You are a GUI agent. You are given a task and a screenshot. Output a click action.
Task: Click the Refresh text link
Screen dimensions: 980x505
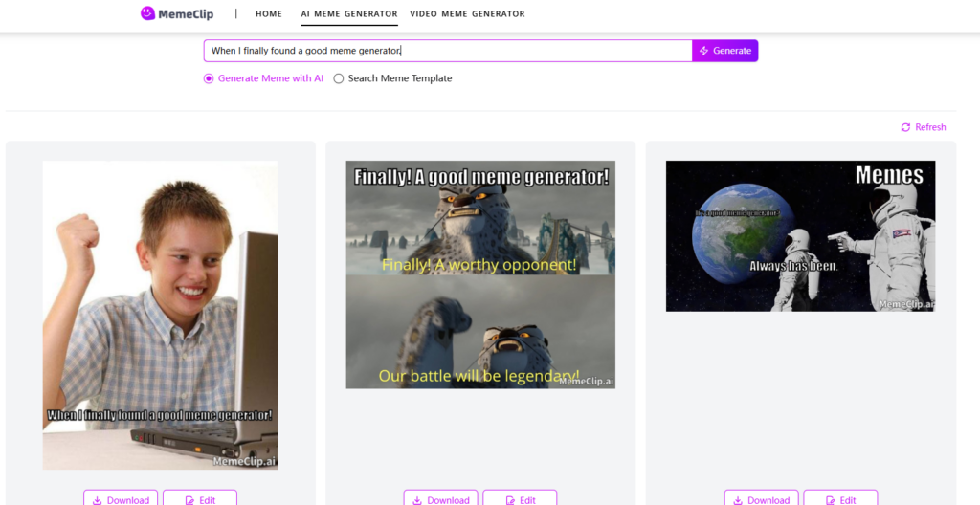tap(930, 127)
